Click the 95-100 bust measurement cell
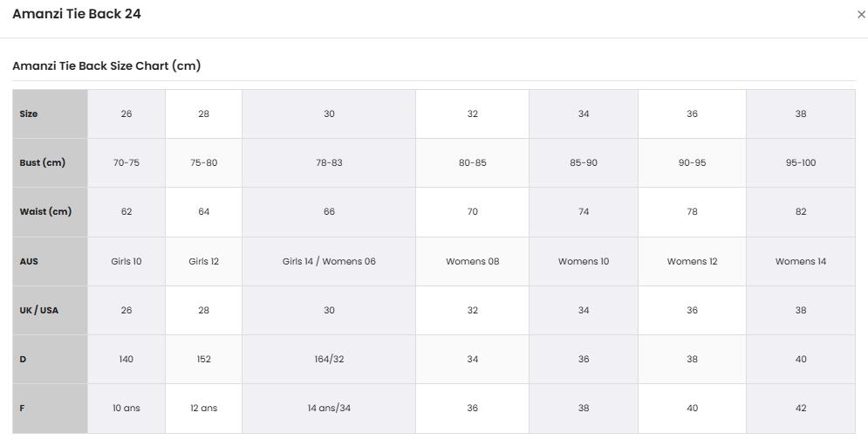 pyautogui.click(x=801, y=163)
